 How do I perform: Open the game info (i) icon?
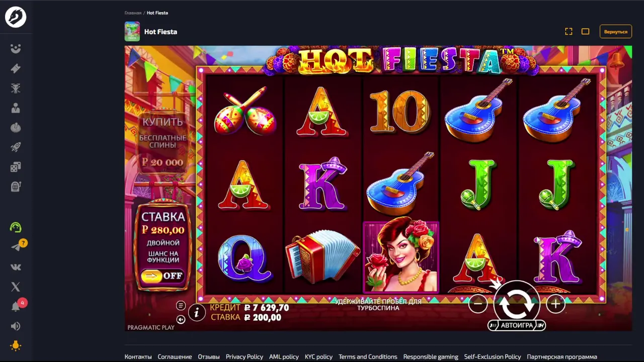point(197,313)
